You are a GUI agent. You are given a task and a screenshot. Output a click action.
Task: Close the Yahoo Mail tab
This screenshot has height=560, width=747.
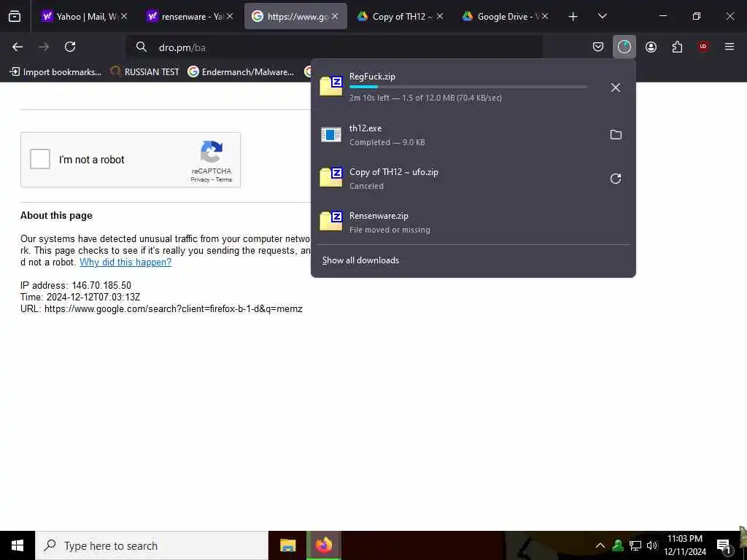(x=124, y=16)
